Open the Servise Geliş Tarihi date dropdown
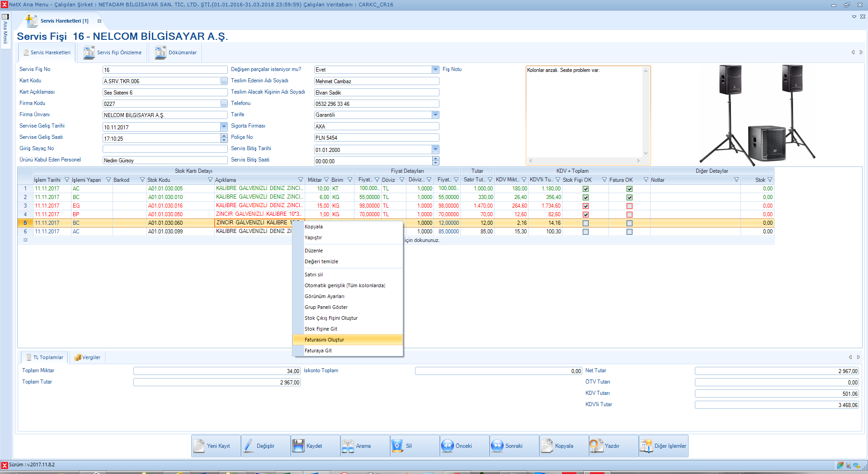868x474 pixels. click(x=224, y=127)
